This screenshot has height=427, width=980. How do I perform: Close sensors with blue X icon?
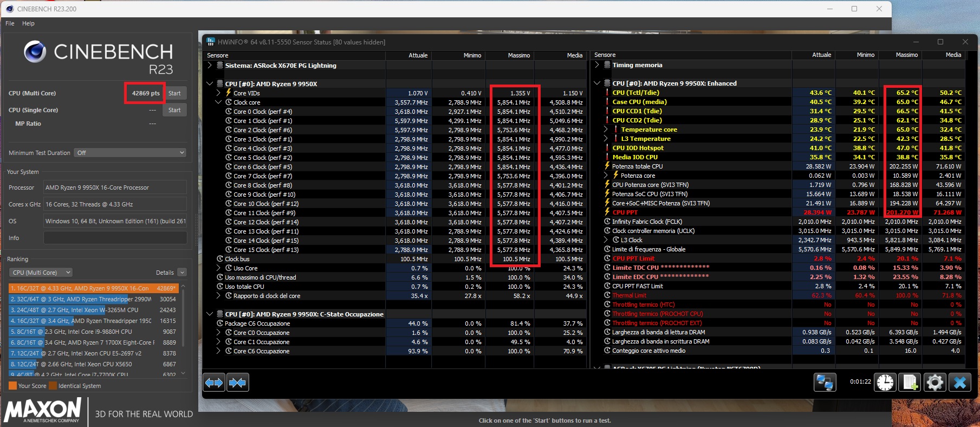(960, 382)
